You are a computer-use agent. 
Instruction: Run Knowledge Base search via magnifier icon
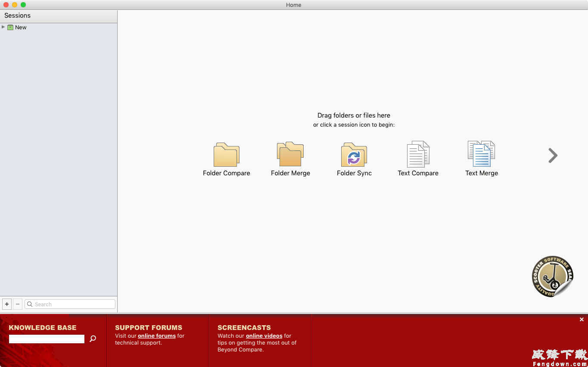[x=93, y=339]
